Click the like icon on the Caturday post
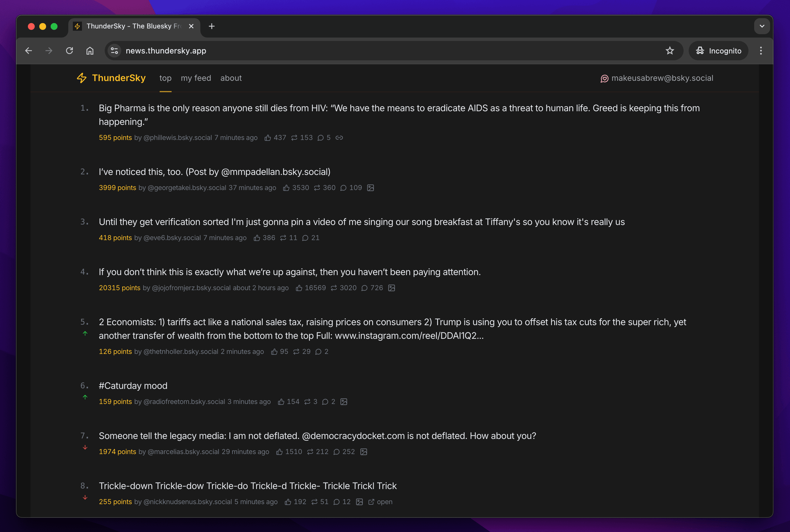 tap(281, 402)
